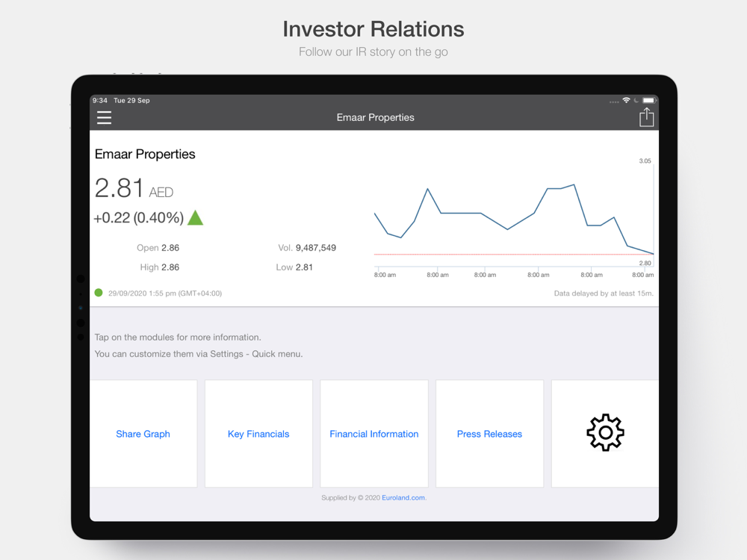The height and width of the screenshot is (560, 747).
Task: Click the 'Data delayed by at least 15m.' note
Action: click(x=604, y=293)
